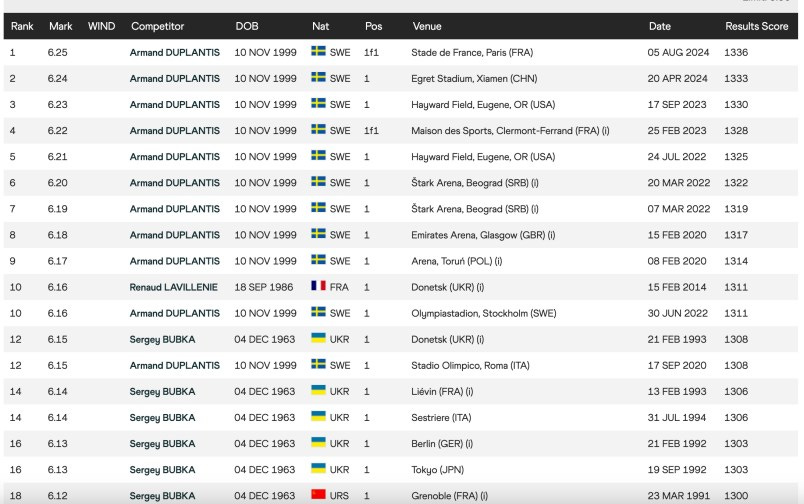Click the Sweden flag in the 6.23 row
This screenshot has height=504, width=804.
point(318,103)
